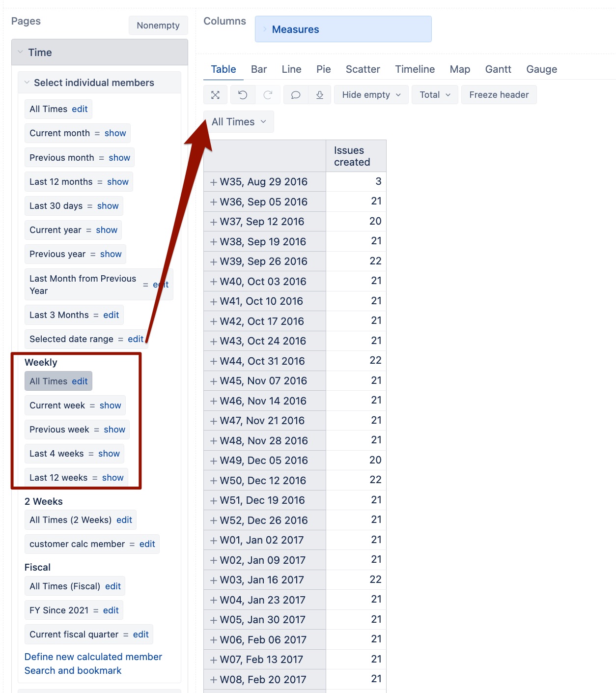Click the redo arrow icon
The image size is (616, 693).
tap(268, 95)
